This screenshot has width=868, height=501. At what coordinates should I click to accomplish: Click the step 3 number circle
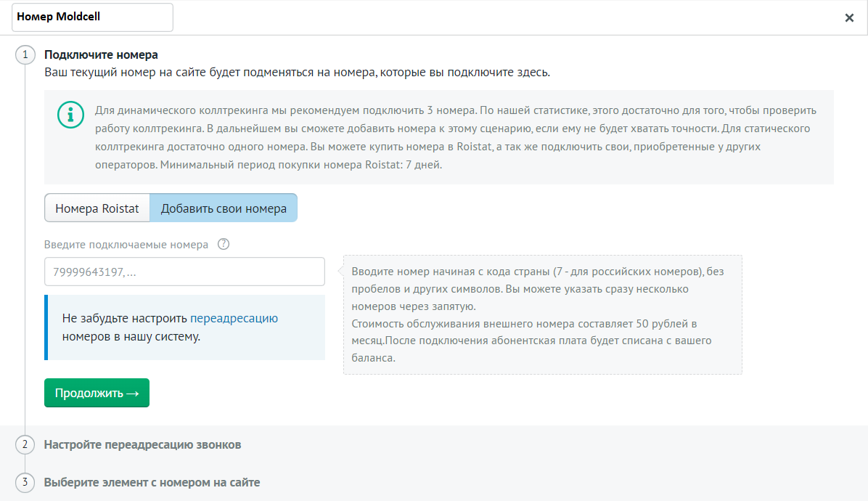(25, 482)
